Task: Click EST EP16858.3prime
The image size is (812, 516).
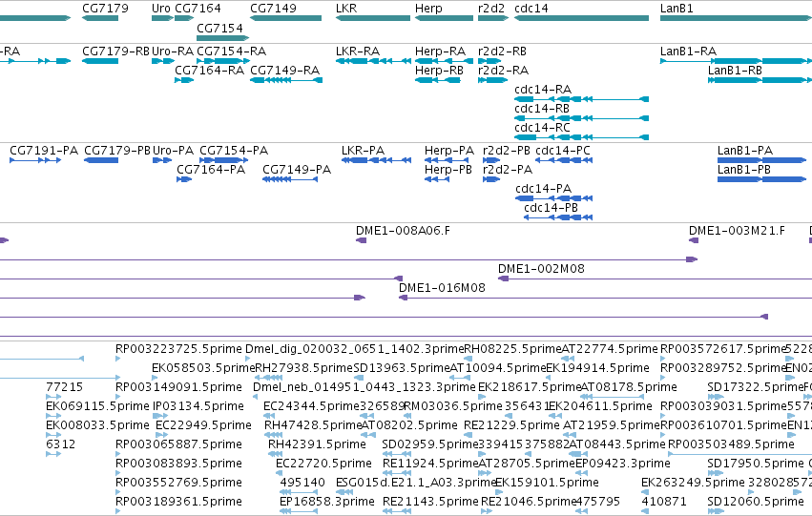Action: click(x=326, y=502)
